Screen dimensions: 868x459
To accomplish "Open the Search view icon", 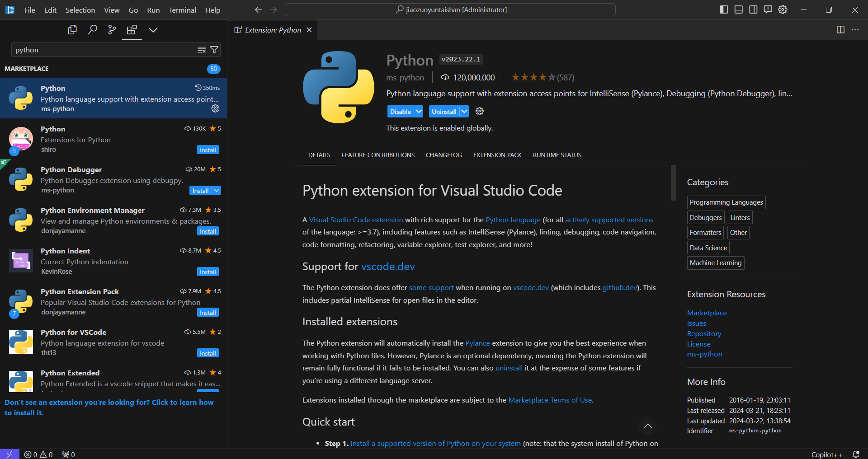I will [x=92, y=30].
